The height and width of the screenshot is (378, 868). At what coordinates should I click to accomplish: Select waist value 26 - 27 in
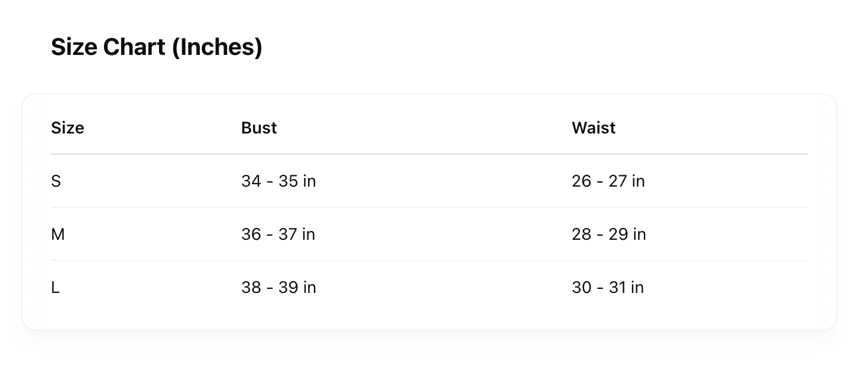click(x=608, y=181)
